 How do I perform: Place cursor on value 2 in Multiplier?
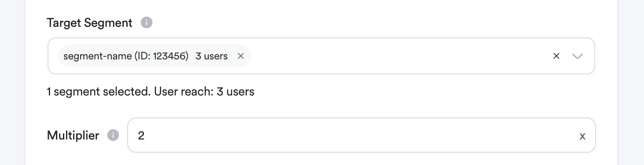(x=141, y=136)
